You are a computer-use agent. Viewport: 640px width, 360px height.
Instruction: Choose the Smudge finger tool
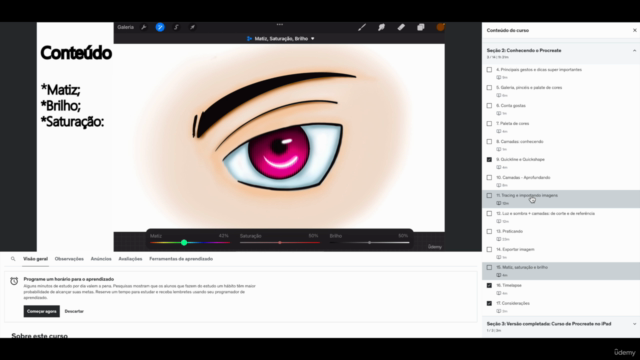pos(381,27)
